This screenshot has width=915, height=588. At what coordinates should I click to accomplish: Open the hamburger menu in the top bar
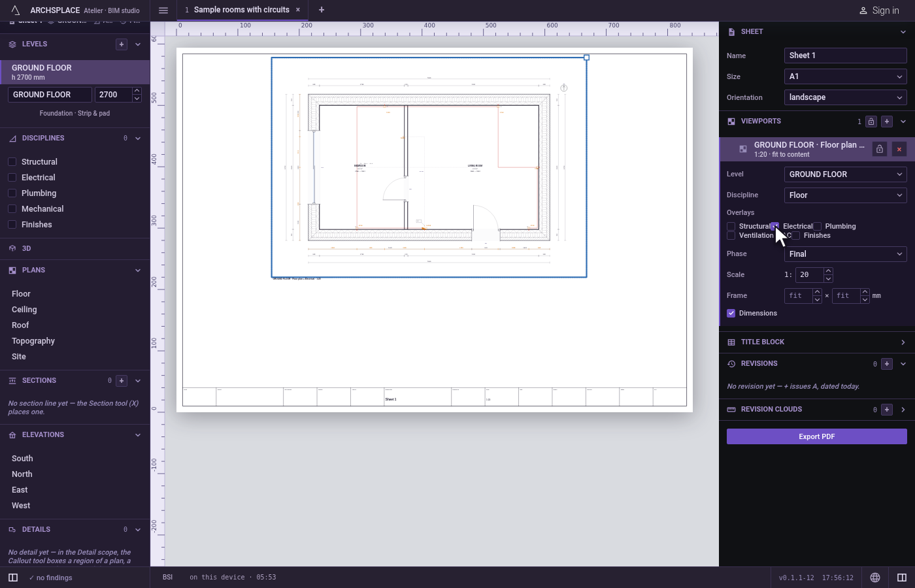(163, 10)
